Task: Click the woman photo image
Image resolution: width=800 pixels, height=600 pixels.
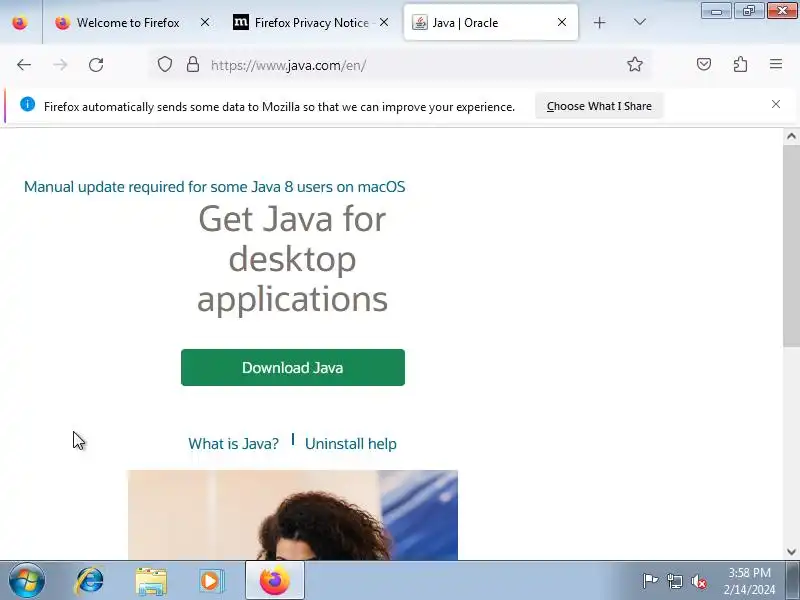Action: 293,515
